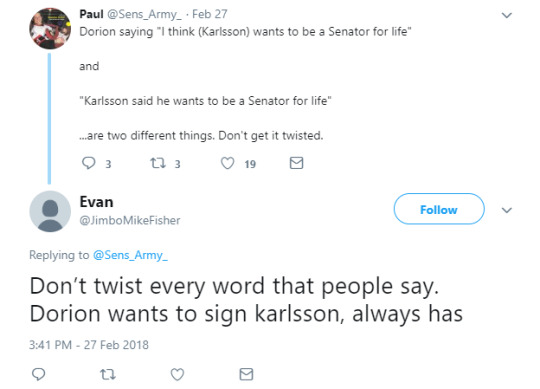540x389 pixels.
Task: Open the @Sens_Army_ handle beside Paul
Action: (x=144, y=14)
